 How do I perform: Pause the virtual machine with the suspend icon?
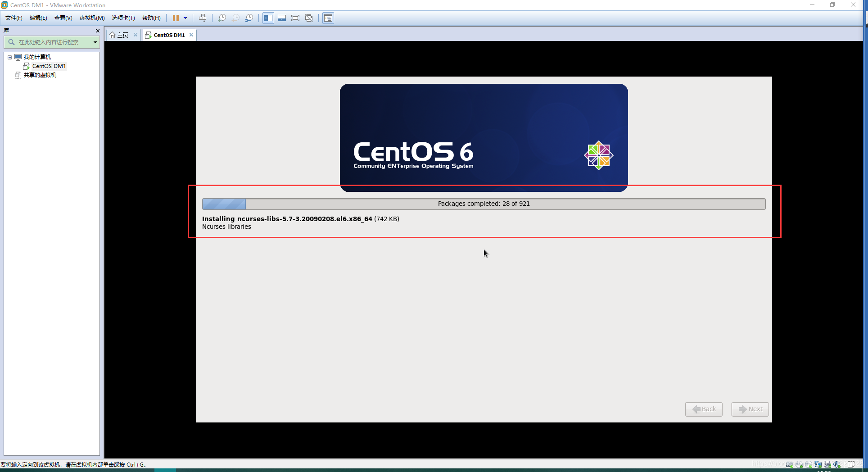[x=176, y=18]
